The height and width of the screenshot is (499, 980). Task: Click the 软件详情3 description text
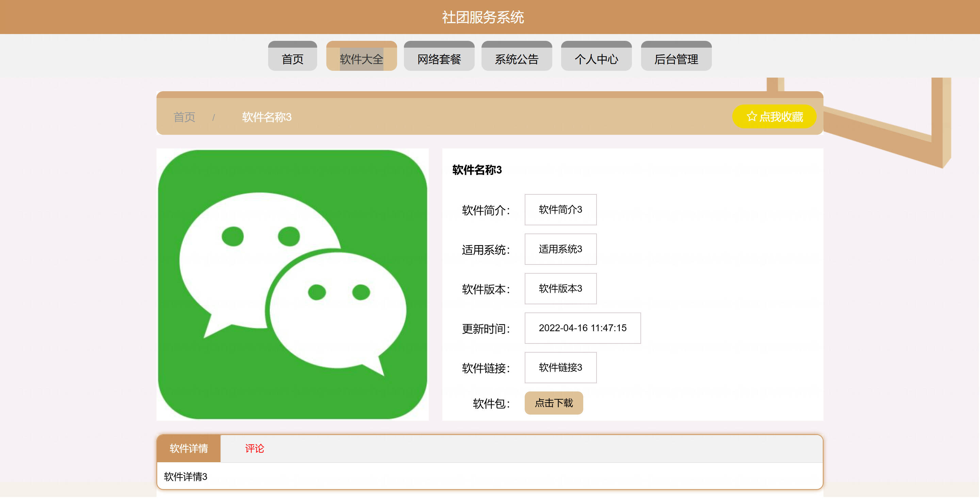click(186, 477)
